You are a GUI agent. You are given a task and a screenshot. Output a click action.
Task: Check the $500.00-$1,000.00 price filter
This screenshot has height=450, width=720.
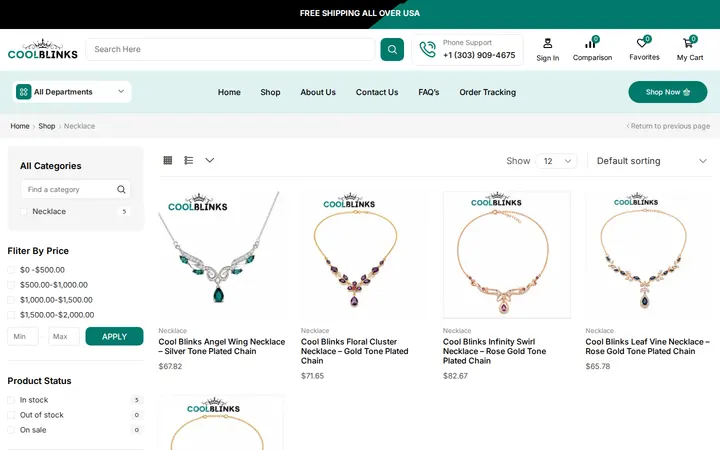pyautogui.click(x=11, y=285)
